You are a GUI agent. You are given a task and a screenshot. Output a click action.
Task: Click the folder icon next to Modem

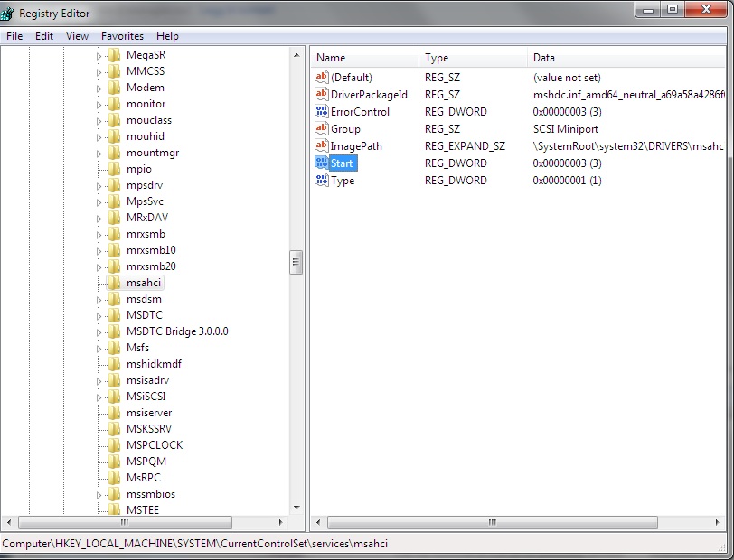tap(114, 88)
